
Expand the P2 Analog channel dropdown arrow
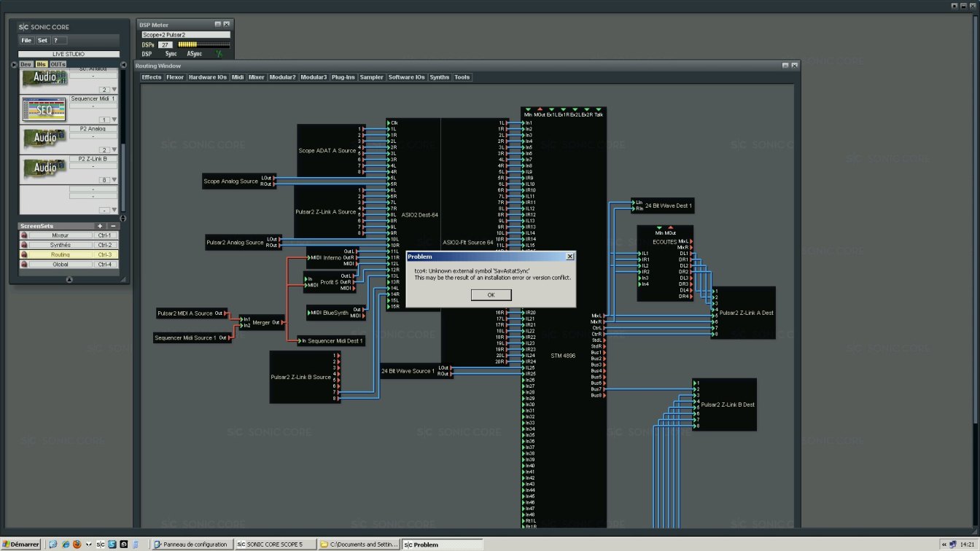click(114, 150)
